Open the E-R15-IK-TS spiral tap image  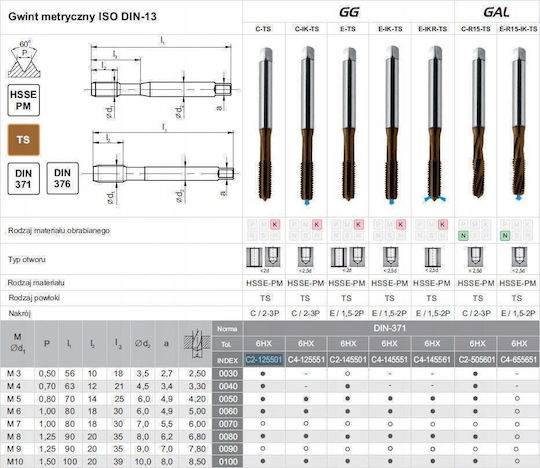(x=519, y=124)
